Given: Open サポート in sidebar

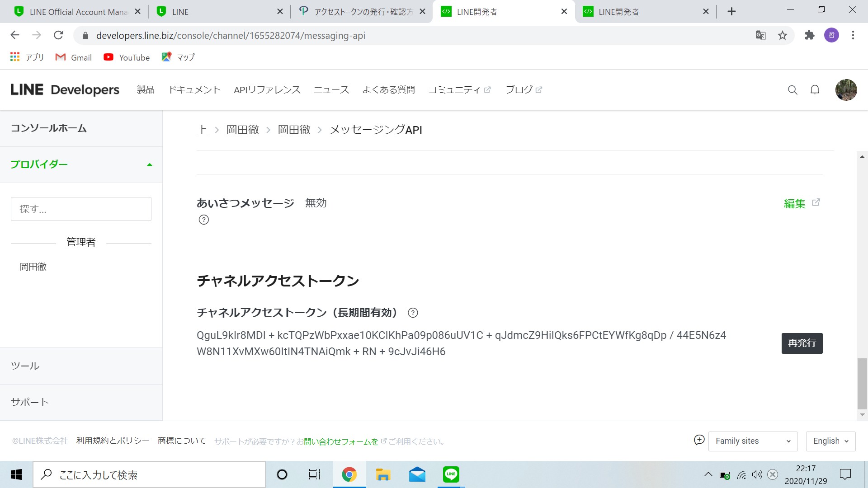Looking at the screenshot, I should (30, 402).
